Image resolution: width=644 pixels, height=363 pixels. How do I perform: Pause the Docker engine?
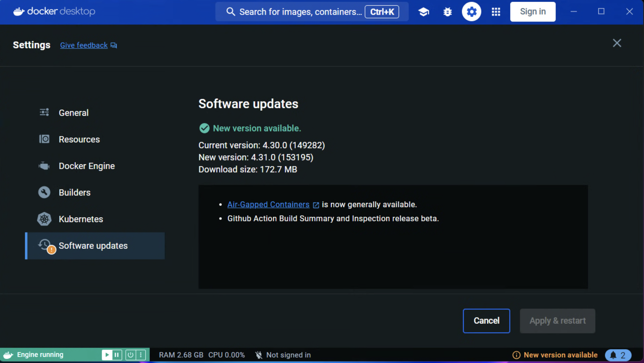tap(117, 355)
